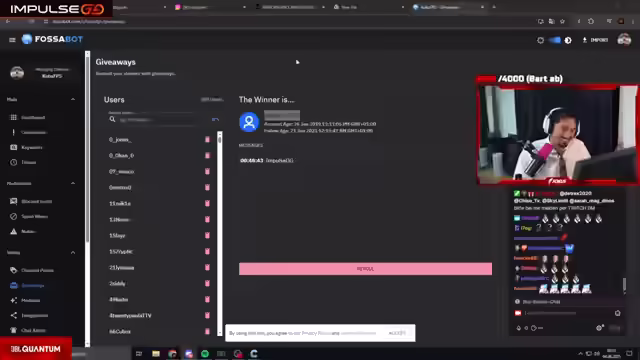Delete user 157syphi from the list
This screenshot has width=640, height=360.
207,251
